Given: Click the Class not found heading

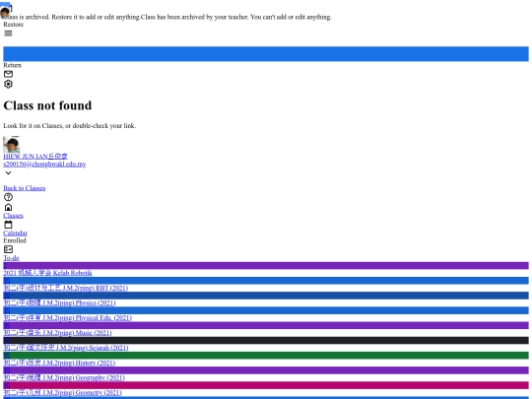Looking at the screenshot, I should point(47,105).
